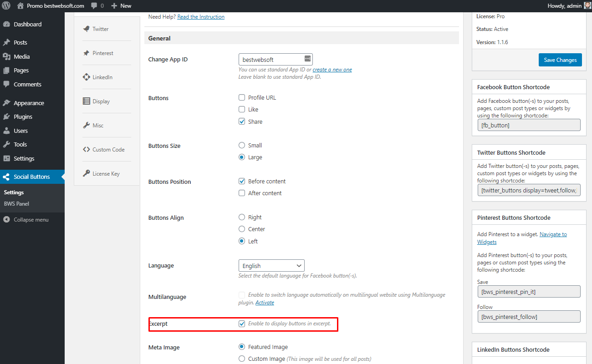Enable the Profile URL checkbox
Screen dimensions: 592x364
click(x=242, y=97)
